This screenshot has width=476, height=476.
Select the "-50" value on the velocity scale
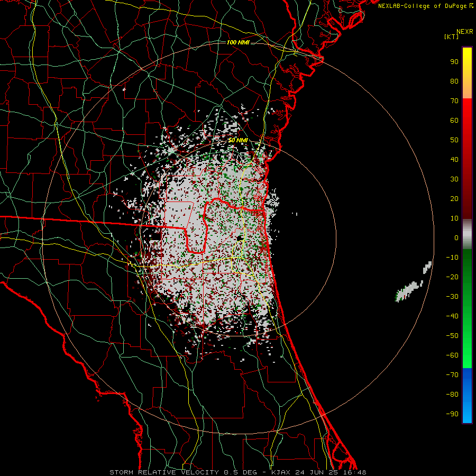coord(452,336)
